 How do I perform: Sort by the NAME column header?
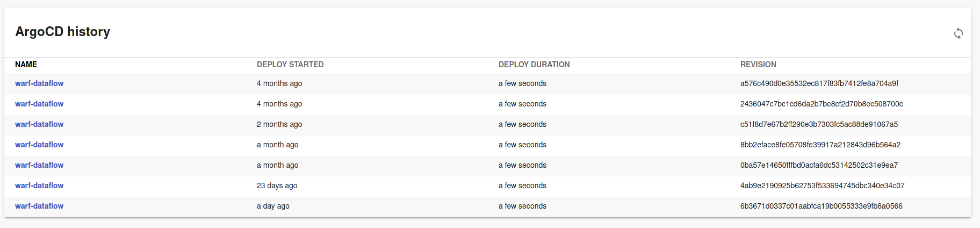[x=26, y=65]
